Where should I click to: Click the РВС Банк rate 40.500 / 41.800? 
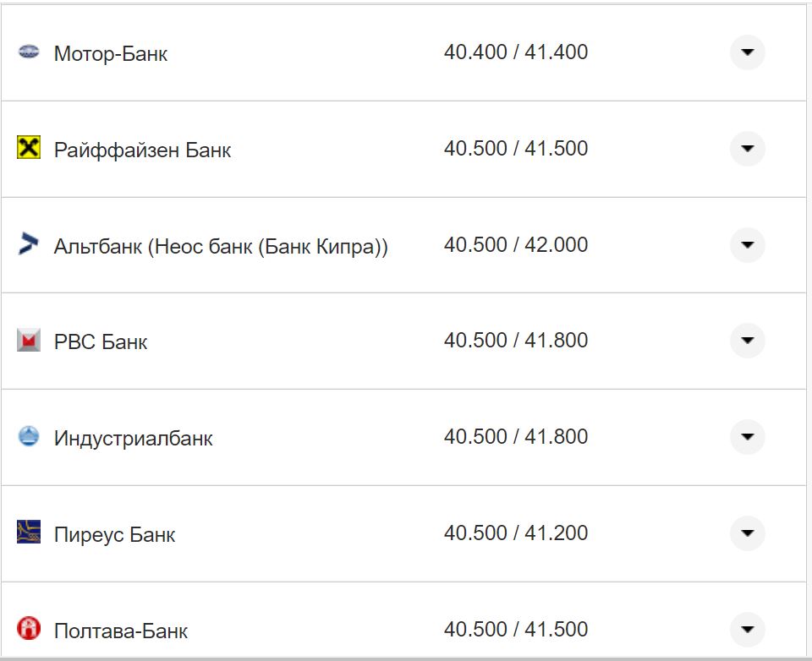[515, 341]
